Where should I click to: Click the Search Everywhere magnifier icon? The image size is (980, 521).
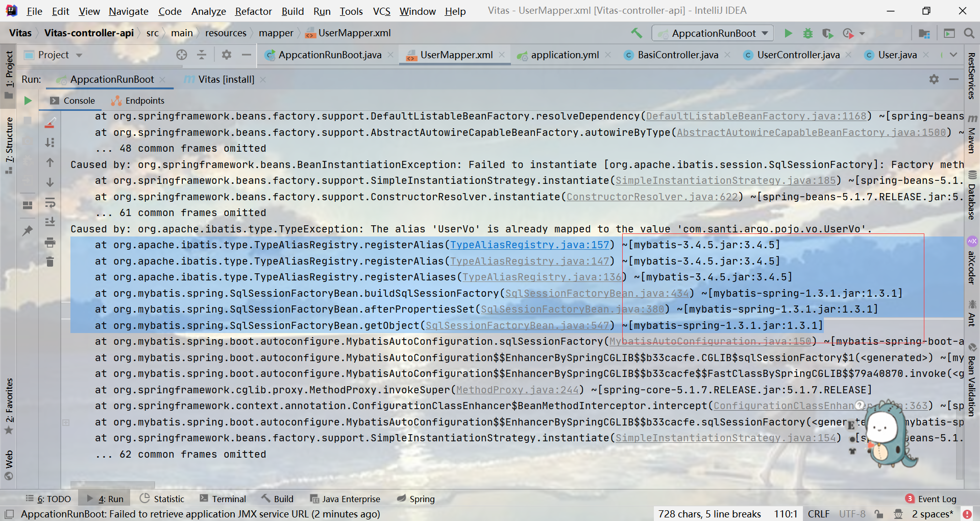click(x=969, y=33)
